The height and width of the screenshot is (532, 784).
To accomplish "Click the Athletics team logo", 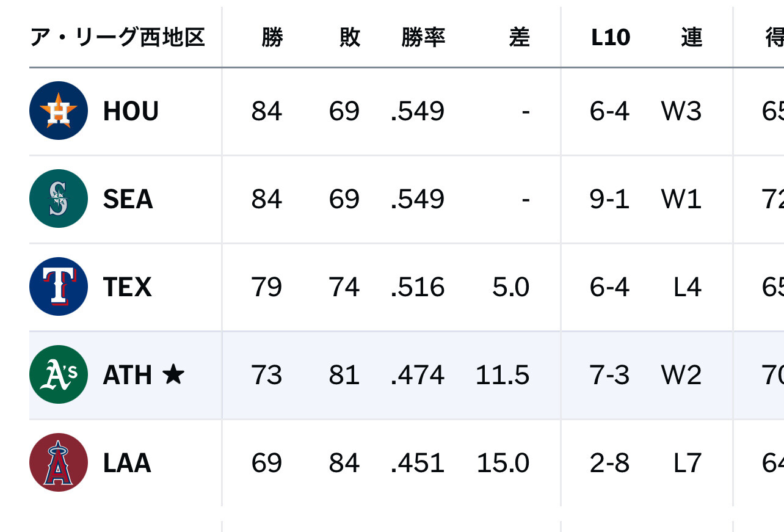I will click(x=59, y=374).
